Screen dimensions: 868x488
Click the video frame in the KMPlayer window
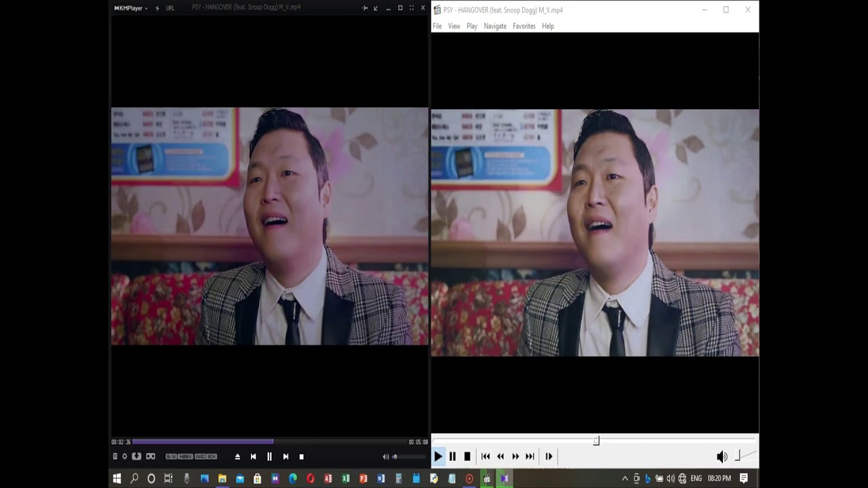coord(270,226)
